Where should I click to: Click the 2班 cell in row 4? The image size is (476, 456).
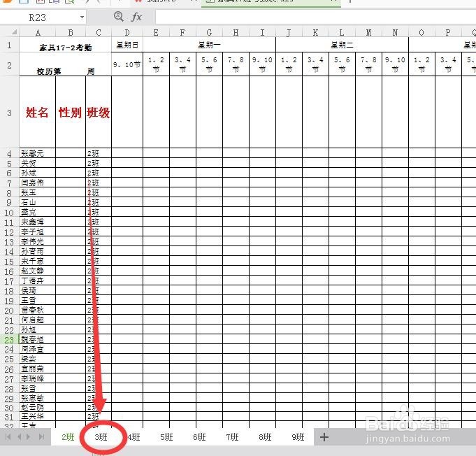pos(99,153)
